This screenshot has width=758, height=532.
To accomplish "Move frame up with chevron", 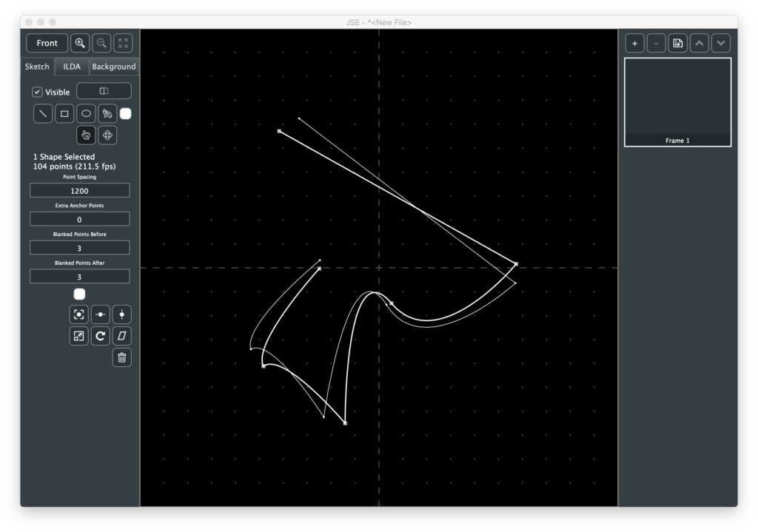I will pyautogui.click(x=700, y=43).
